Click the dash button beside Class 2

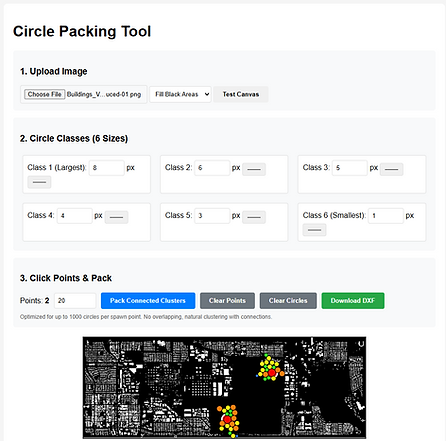click(x=254, y=169)
